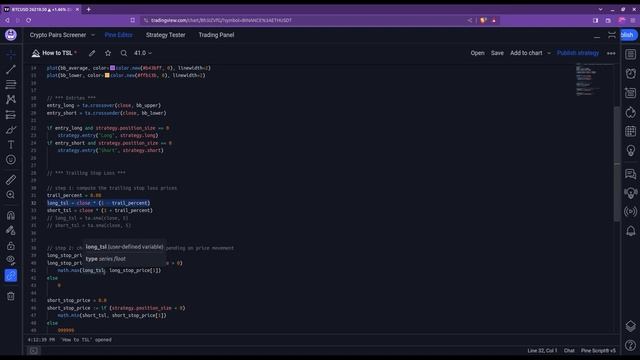Toggle hide all drawings eye

tap(11, 260)
